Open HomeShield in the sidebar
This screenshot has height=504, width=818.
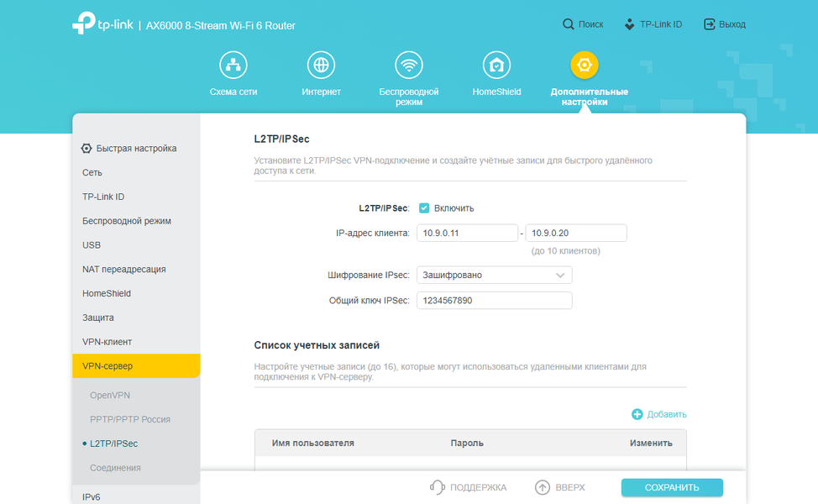click(136, 293)
